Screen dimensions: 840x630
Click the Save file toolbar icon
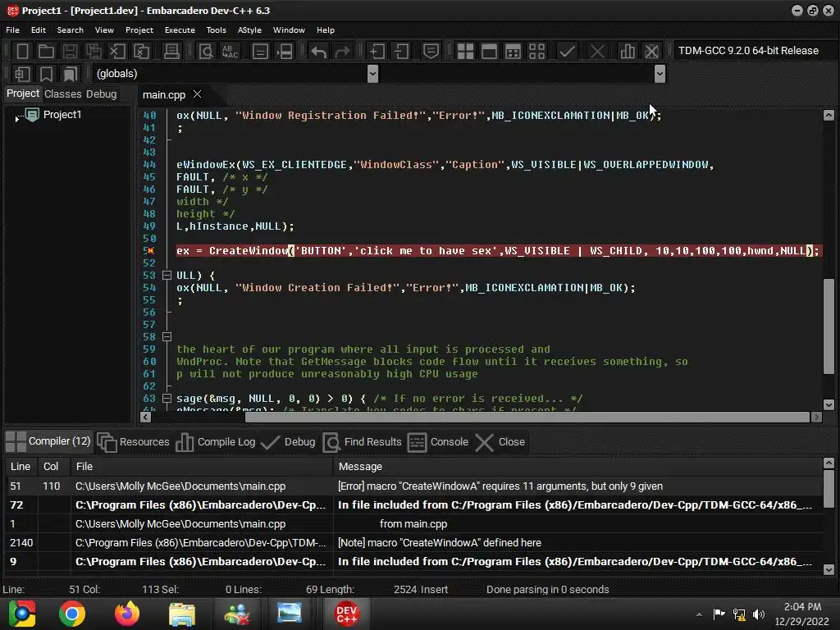70,52
